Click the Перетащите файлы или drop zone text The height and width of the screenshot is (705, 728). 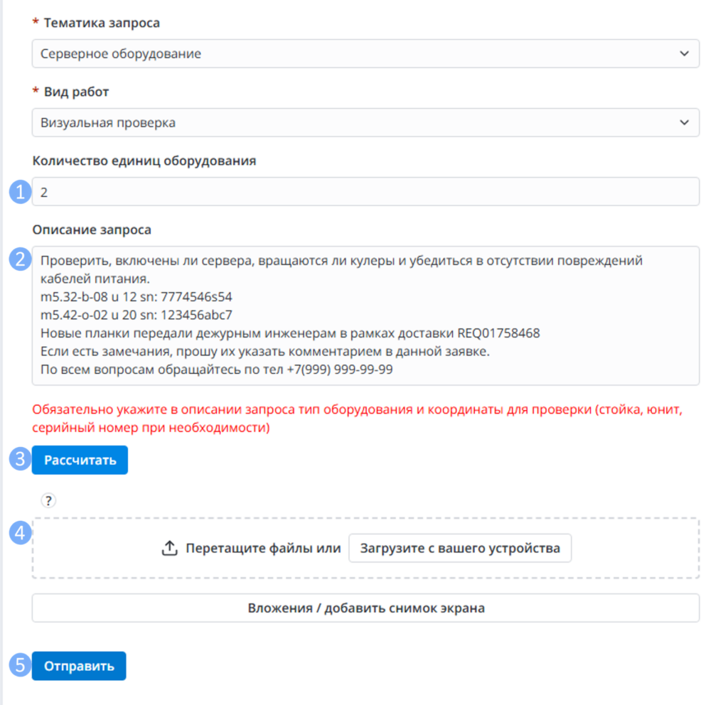tap(263, 548)
